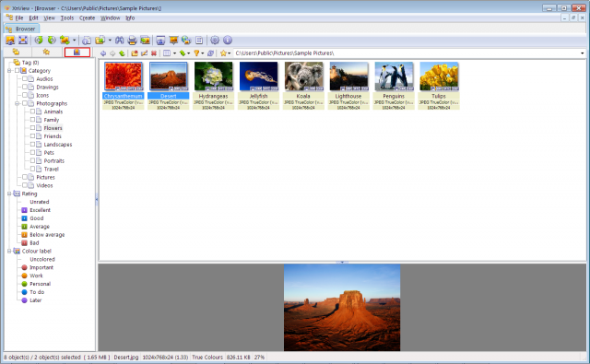Screen dimensions: 590x364
Task: Open settings via the gear icon
Action: click(215, 40)
